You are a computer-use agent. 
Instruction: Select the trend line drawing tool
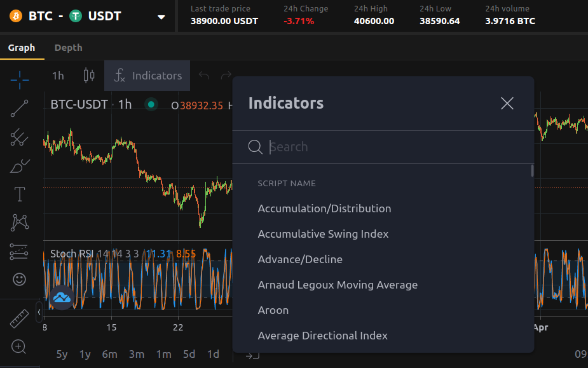(19, 108)
